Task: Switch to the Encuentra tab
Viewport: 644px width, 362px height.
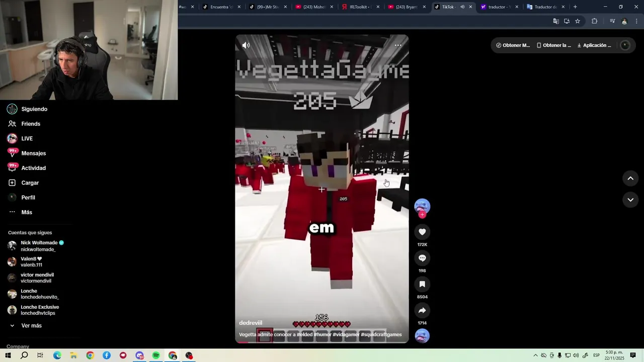Action: tap(221, 7)
